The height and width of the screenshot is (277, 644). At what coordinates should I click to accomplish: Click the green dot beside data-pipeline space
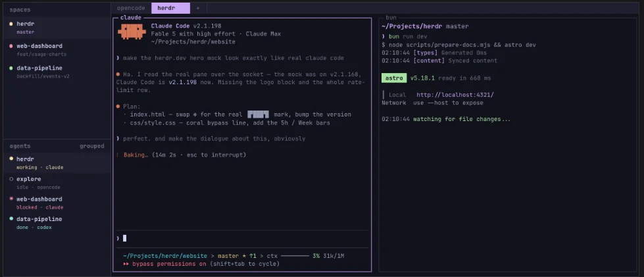(11, 68)
